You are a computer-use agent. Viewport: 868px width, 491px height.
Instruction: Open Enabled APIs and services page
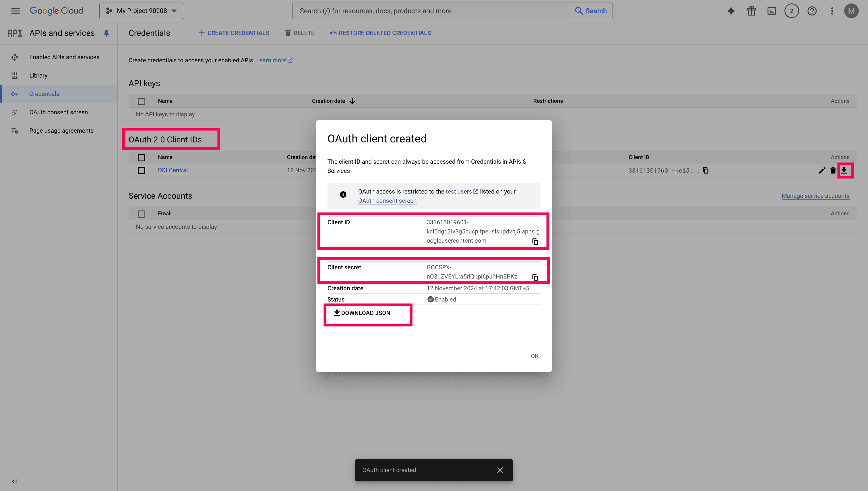click(x=64, y=57)
